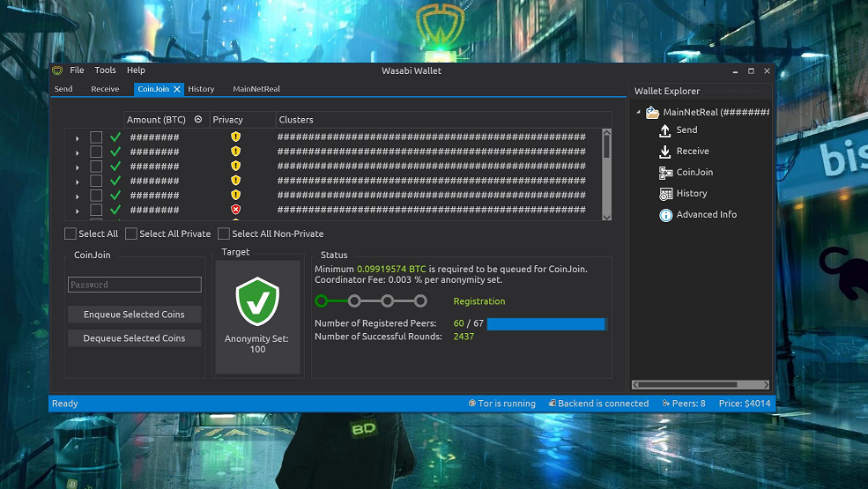The image size is (868, 489).
Task: Click Enqueue Selected Coins button
Action: point(135,315)
